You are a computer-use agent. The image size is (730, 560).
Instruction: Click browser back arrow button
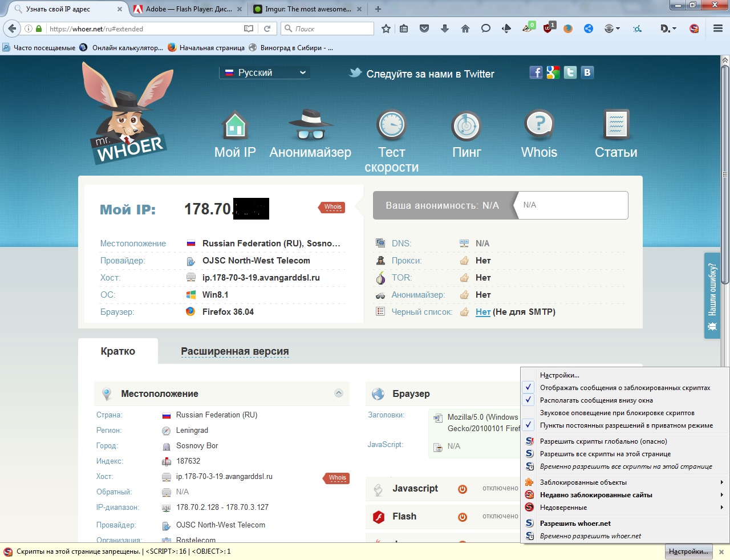coord(12,29)
